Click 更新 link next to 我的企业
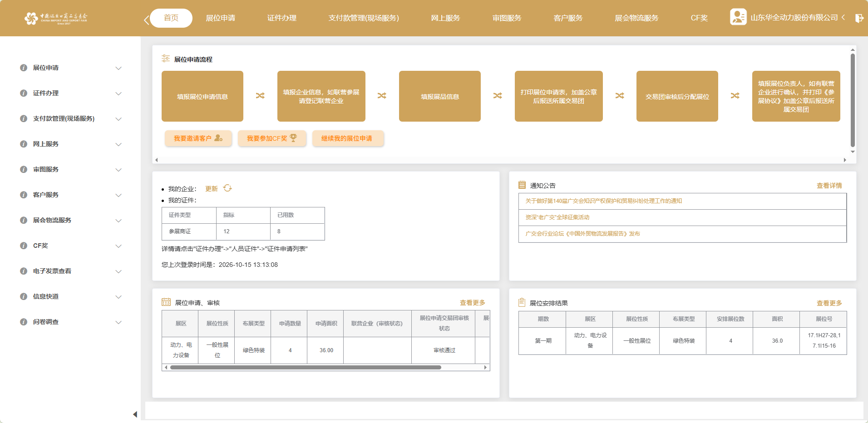Image resolution: width=868 pixels, height=423 pixels. pos(212,189)
